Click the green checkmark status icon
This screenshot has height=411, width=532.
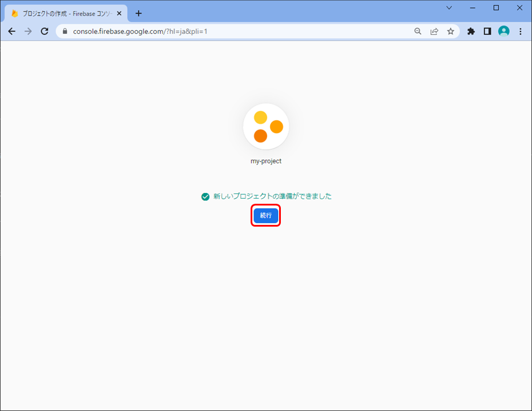205,196
